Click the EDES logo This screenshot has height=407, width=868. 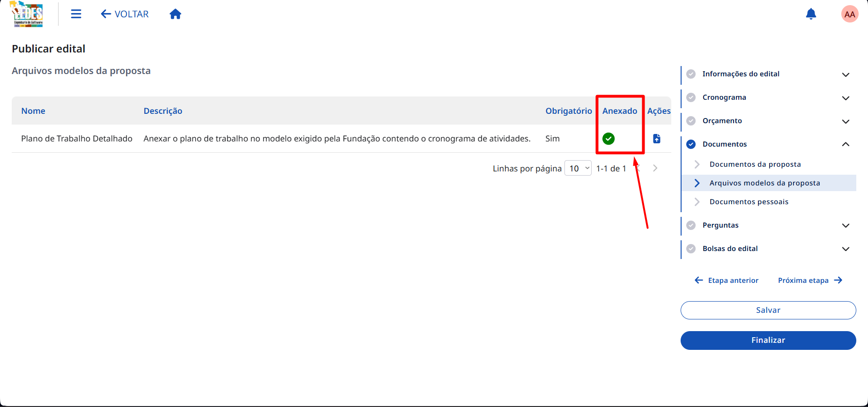point(27,14)
